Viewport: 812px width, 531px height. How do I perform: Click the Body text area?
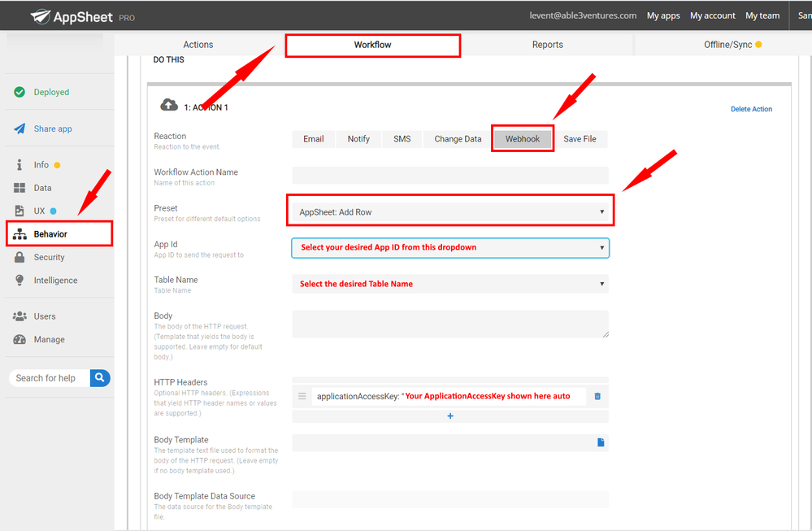[450, 324]
